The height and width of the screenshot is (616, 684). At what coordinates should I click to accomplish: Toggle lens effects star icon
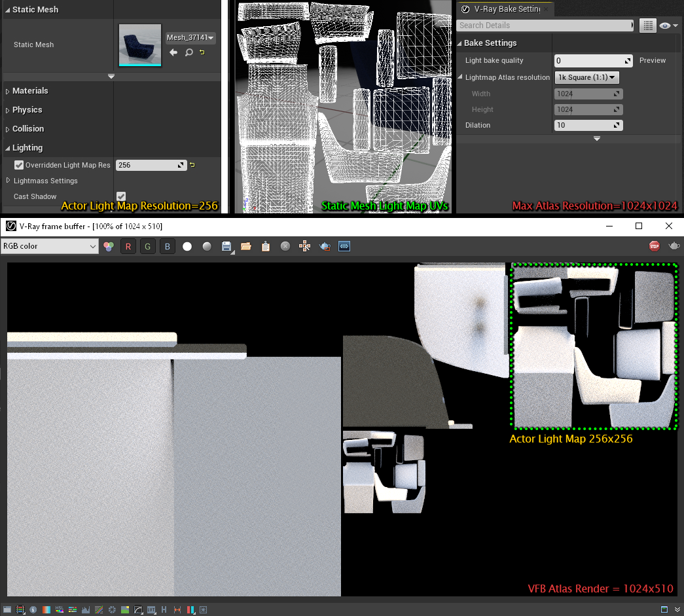pyautogui.click(x=204, y=609)
